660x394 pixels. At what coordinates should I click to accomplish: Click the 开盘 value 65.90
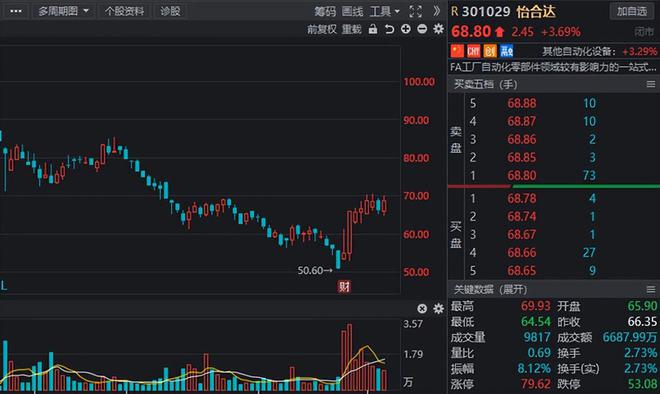(x=642, y=306)
